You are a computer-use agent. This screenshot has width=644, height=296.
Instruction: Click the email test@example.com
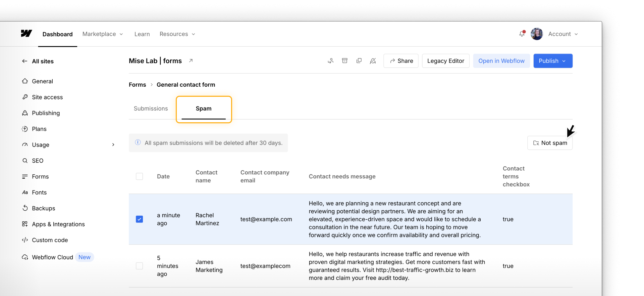click(266, 219)
